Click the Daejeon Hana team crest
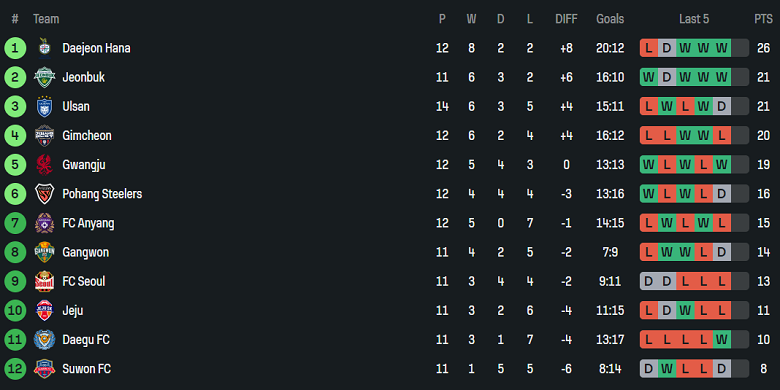Viewport: 780px width, 390px height. (44, 48)
